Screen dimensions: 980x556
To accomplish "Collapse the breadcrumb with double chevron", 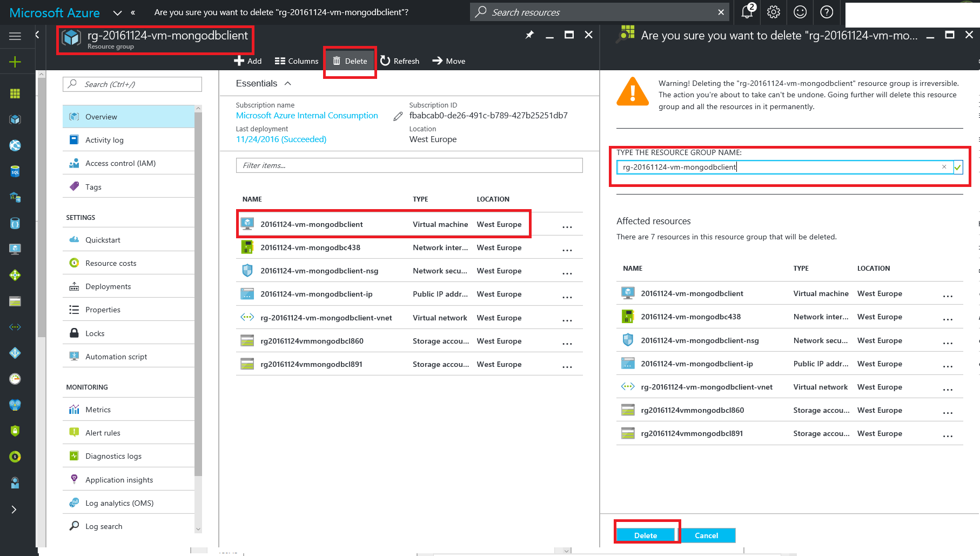I will coord(133,12).
